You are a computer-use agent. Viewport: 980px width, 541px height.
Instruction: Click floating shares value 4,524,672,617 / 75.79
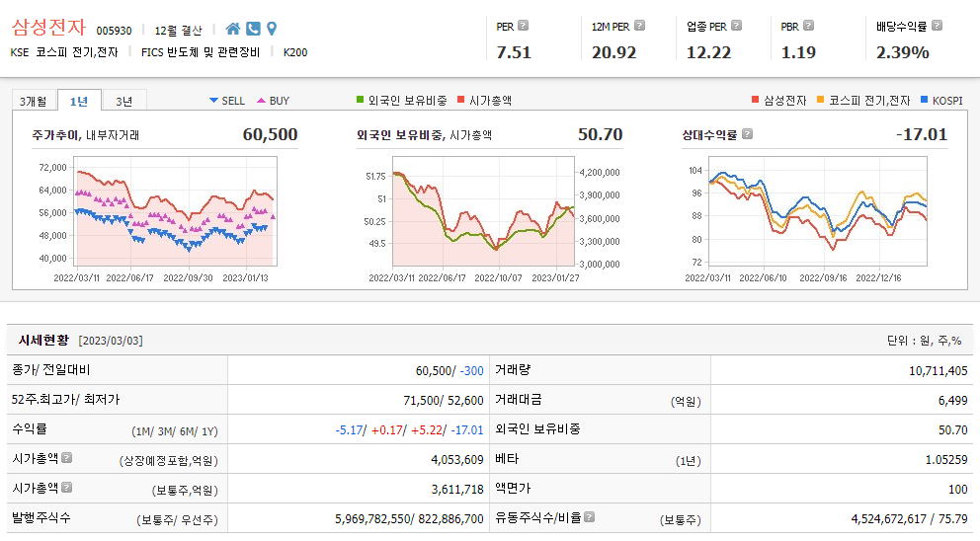pos(910,519)
